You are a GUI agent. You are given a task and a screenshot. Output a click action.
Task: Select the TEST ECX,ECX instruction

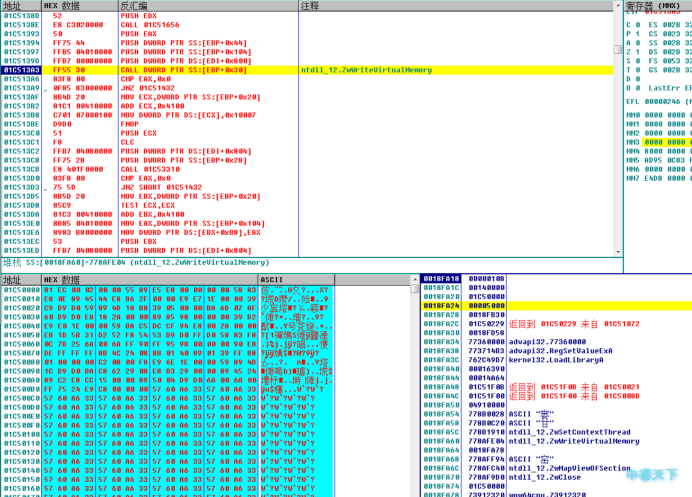pos(148,205)
